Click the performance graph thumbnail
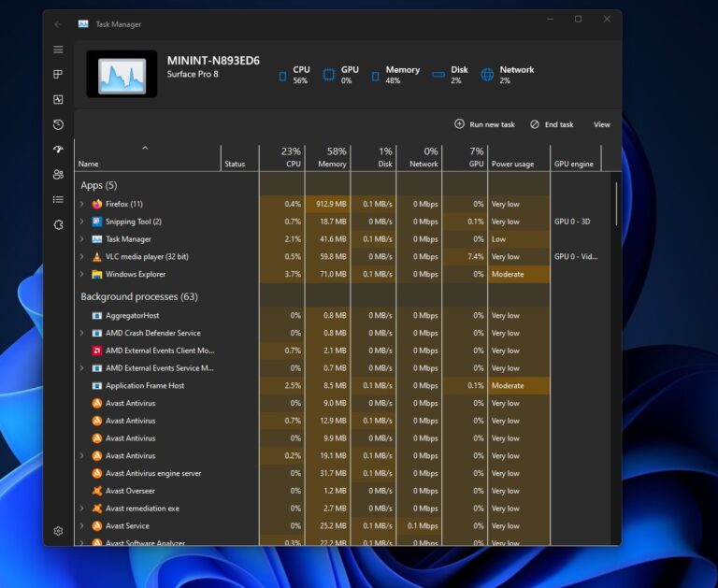Screen dimensions: 718x588 [x=122, y=74]
